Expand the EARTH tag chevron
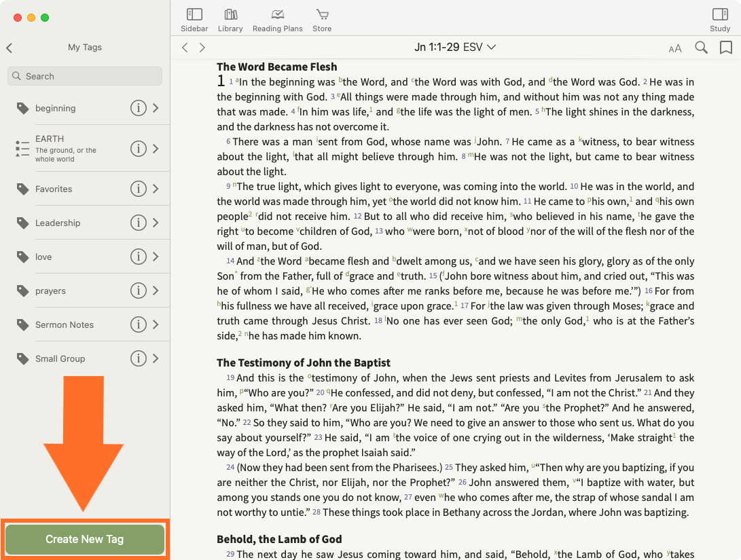 pos(156,149)
